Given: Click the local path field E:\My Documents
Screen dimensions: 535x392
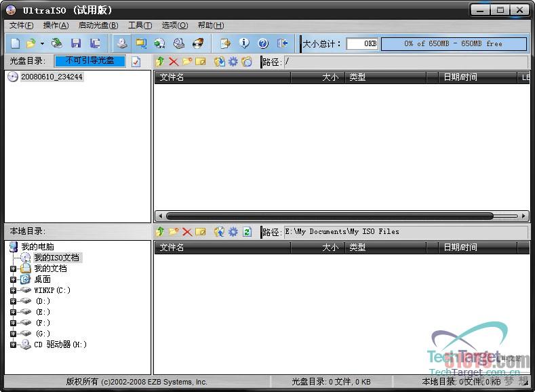Looking at the screenshot, I should [x=405, y=232].
